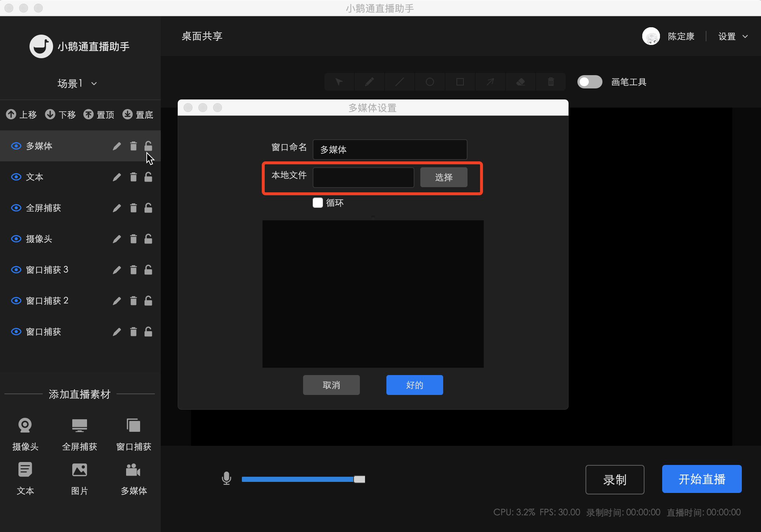
Task: Clear annotations with the trash icon
Action: pyautogui.click(x=550, y=81)
